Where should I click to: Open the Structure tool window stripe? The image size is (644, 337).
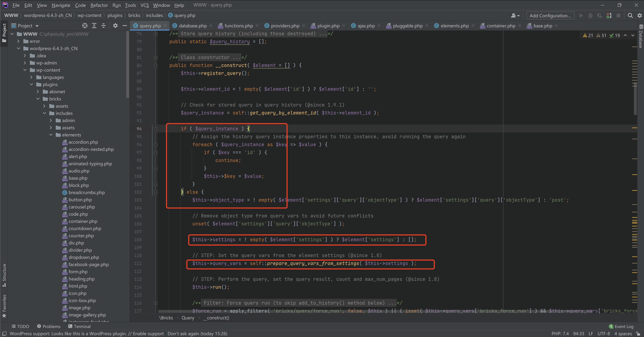pos(4,275)
